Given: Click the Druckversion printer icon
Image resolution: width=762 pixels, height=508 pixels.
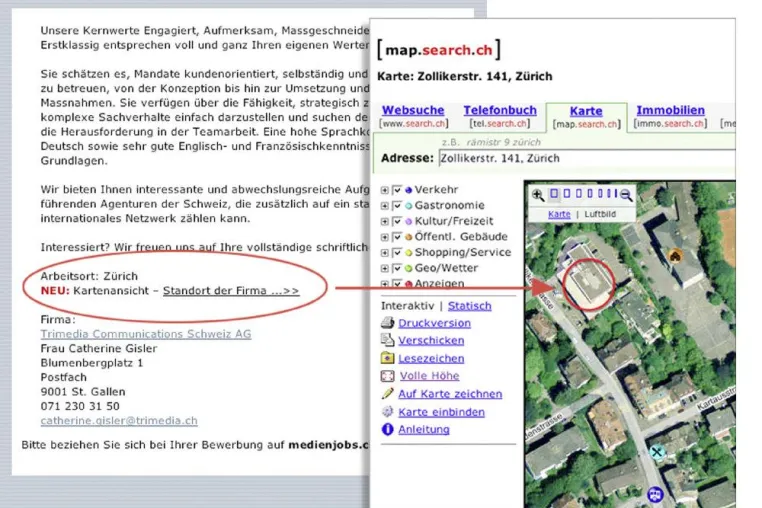Looking at the screenshot, I should [x=387, y=322].
